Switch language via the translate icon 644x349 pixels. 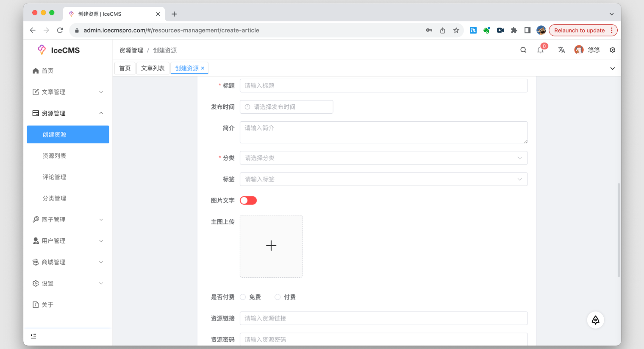(561, 50)
